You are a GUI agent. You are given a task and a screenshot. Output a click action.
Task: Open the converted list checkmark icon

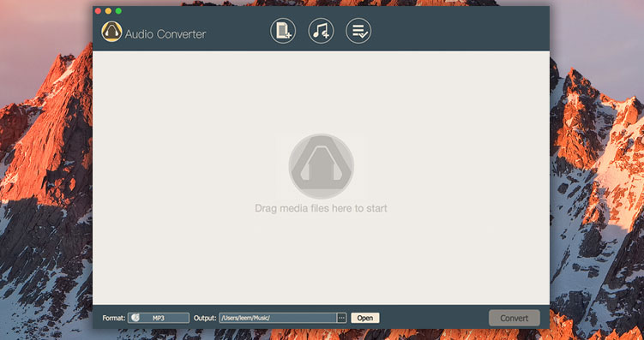(x=358, y=31)
